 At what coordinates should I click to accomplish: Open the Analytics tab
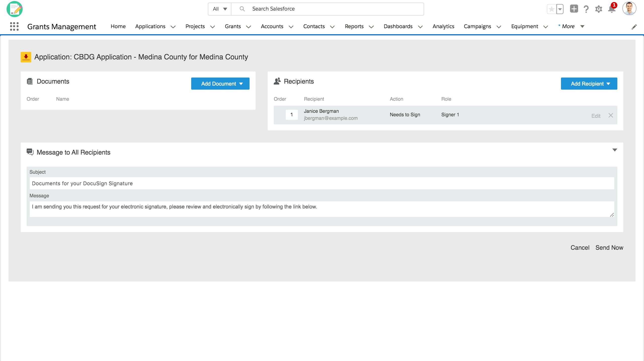tap(443, 26)
